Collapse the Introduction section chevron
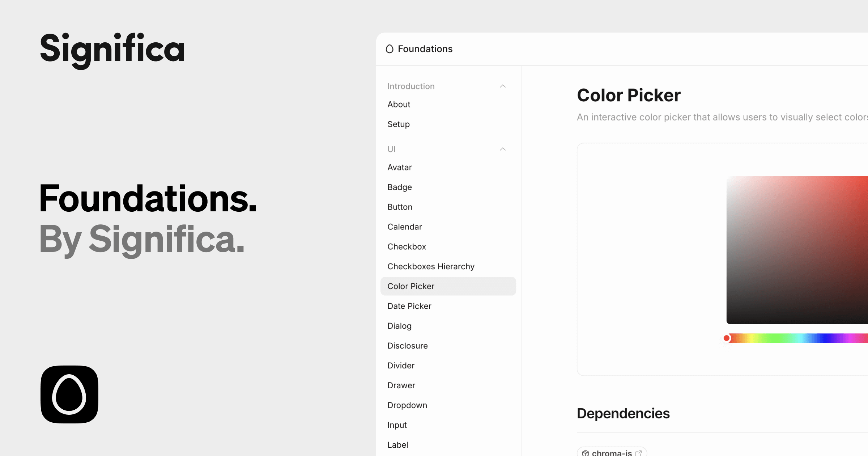Screen dimensions: 868x456 (503, 86)
